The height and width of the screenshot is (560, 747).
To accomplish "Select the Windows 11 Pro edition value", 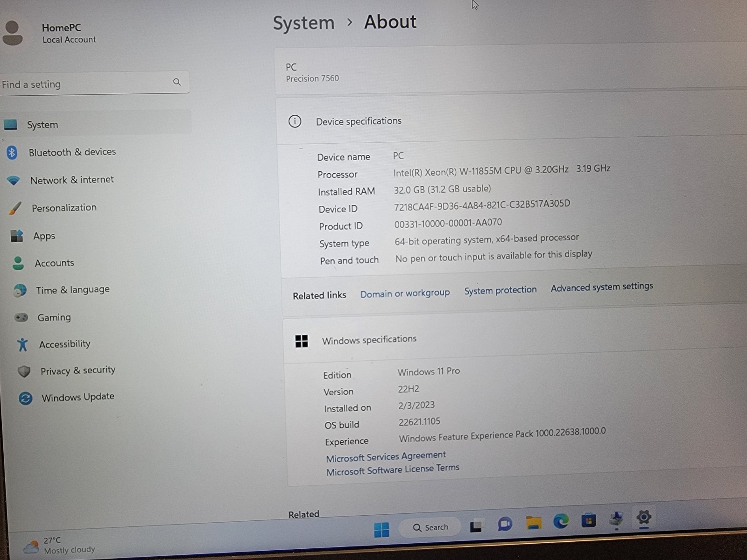I will 429,371.
